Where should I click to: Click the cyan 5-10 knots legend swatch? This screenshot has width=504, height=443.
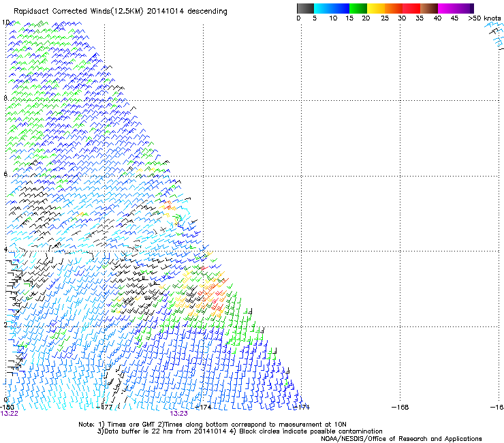point(323,8)
